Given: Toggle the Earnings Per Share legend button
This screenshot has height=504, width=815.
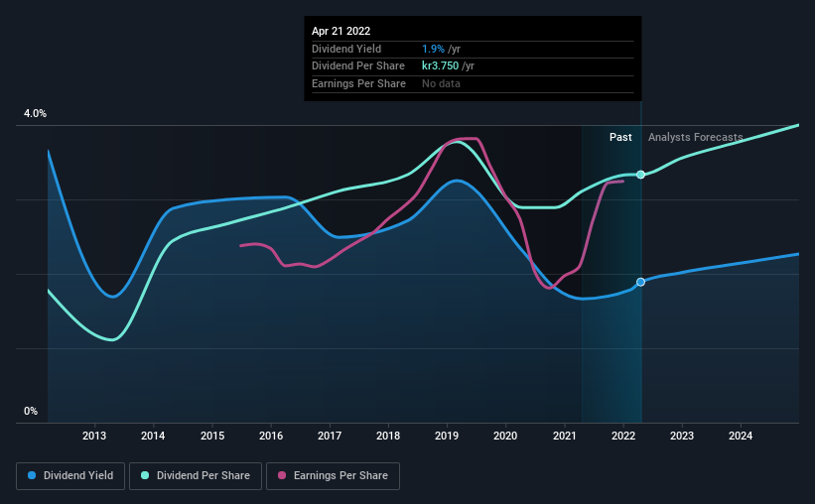Looking at the screenshot, I should click(333, 475).
